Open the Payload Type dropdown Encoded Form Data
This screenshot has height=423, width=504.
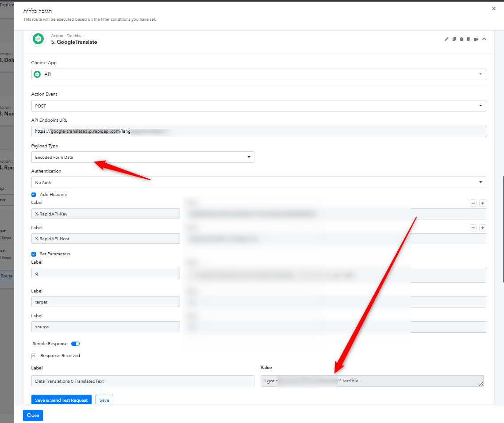[x=143, y=157]
